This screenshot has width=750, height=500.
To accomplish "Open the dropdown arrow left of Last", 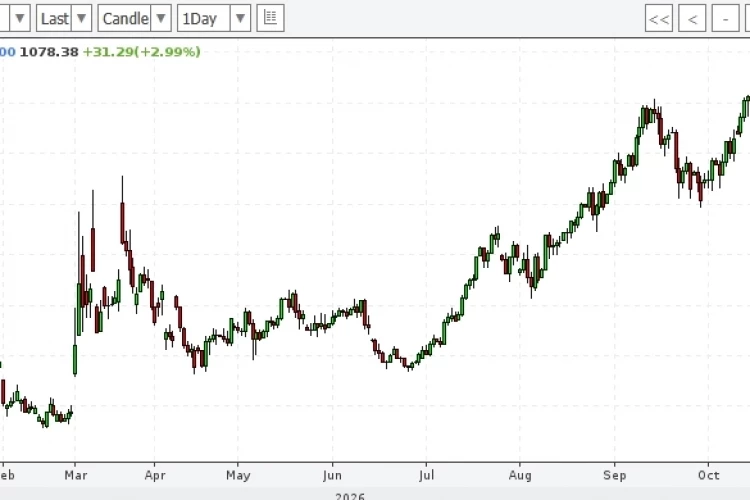I will click(x=19, y=19).
